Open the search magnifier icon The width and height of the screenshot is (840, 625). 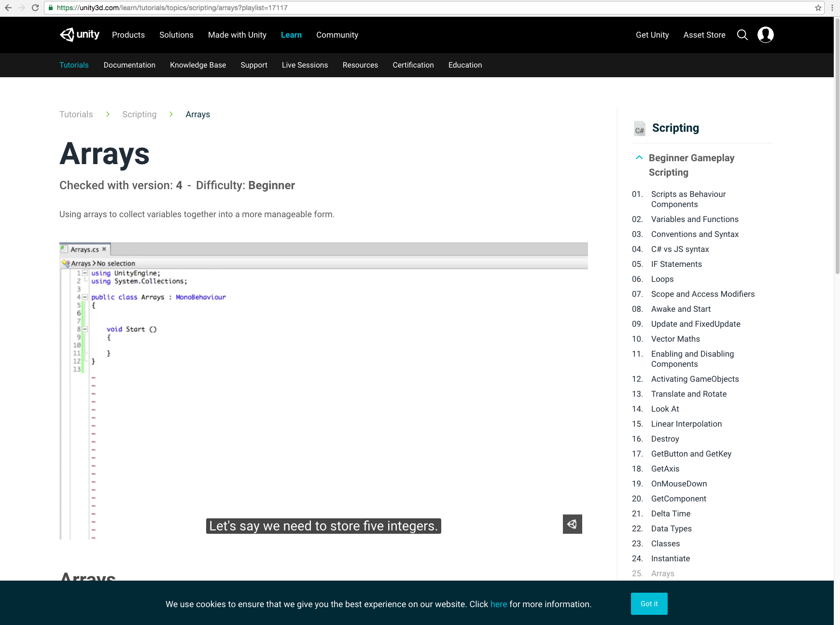click(742, 35)
